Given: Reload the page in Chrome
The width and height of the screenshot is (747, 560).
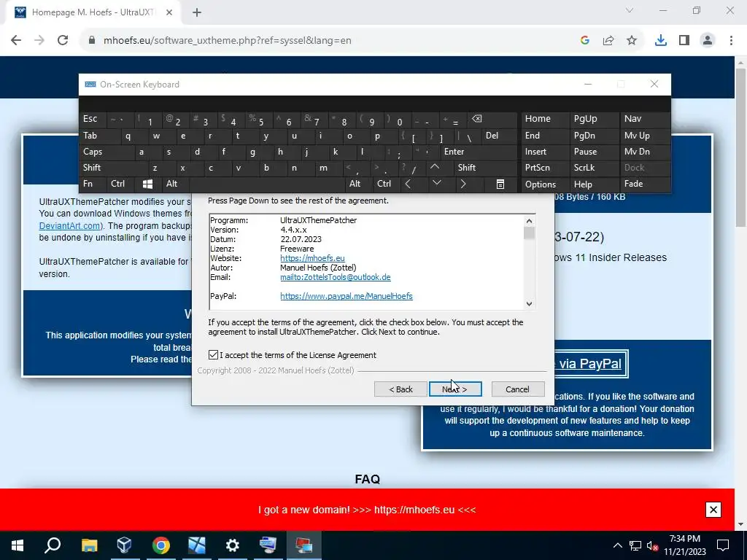Looking at the screenshot, I should point(63,41).
